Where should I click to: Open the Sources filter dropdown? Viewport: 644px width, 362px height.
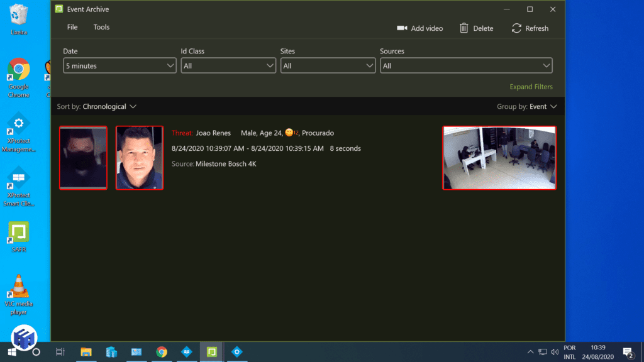465,65
